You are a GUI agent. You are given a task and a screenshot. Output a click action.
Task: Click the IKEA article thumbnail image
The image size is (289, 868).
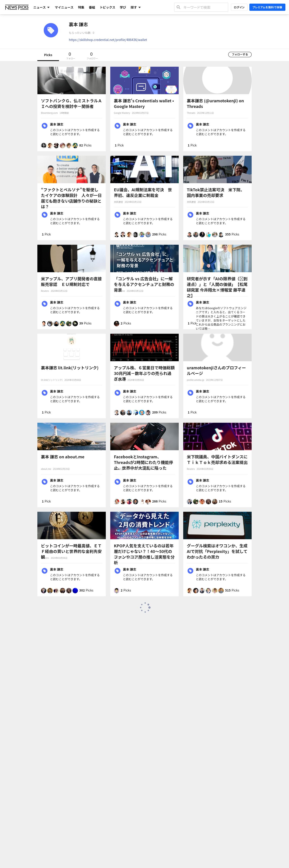(71, 169)
